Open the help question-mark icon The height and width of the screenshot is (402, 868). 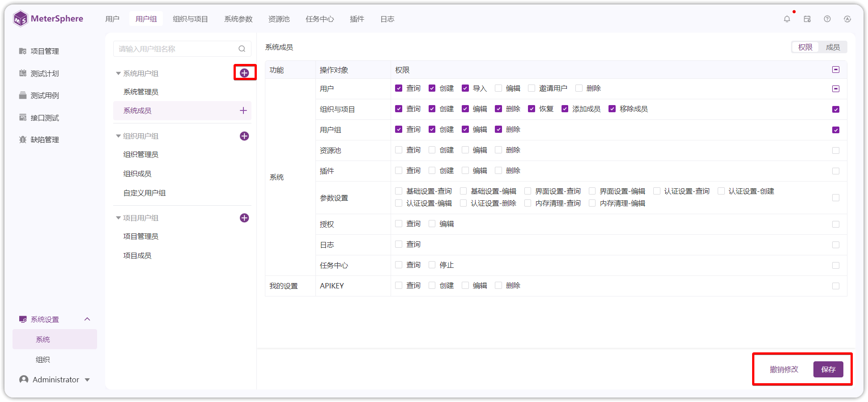coord(827,19)
